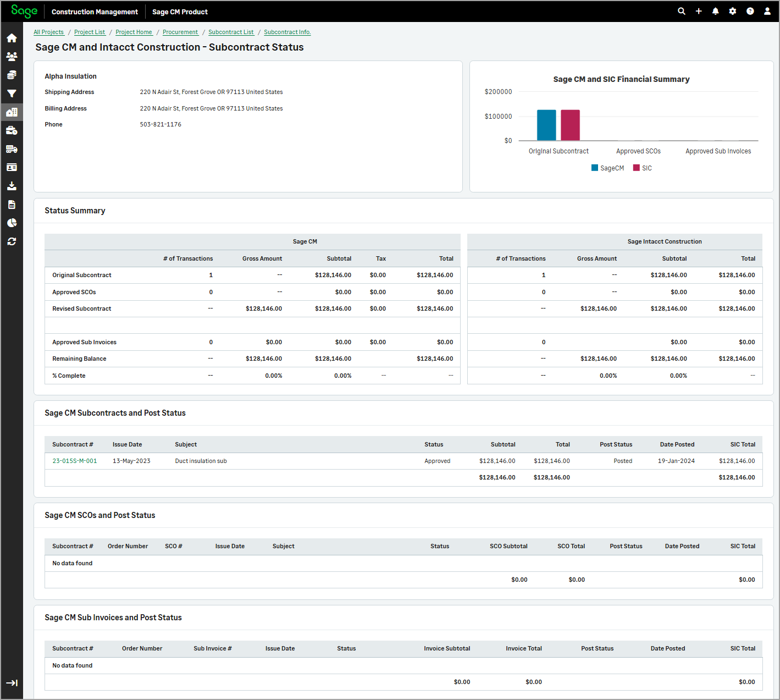
Task: Click Sage CM SCOs and Post Status heading
Action: [x=99, y=515]
